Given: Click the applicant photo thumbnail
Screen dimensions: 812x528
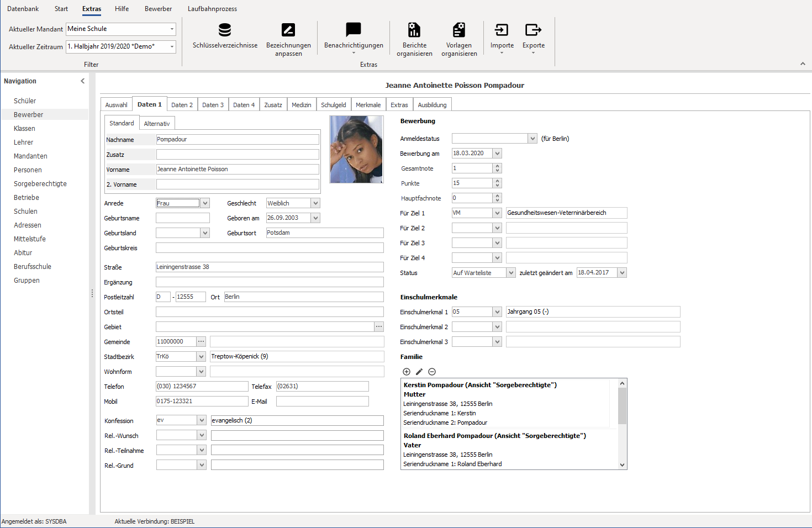Looking at the screenshot, I should pyautogui.click(x=356, y=149).
